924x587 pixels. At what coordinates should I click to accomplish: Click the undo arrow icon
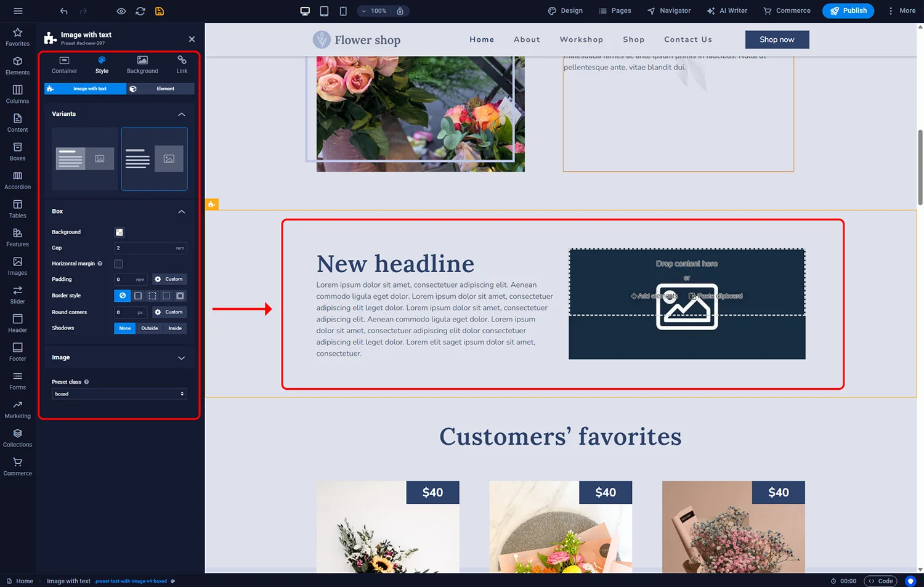[64, 11]
